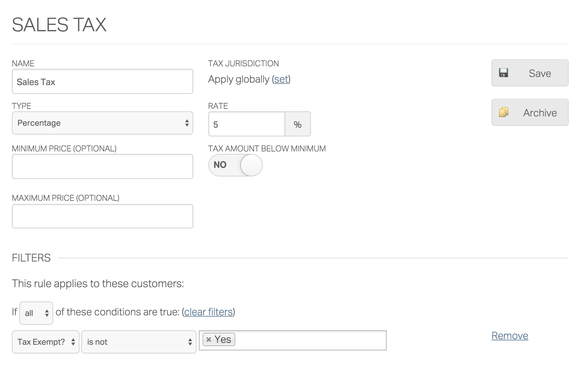Click the arrows on the 'Tax Exempt?' selector

(73, 342)
